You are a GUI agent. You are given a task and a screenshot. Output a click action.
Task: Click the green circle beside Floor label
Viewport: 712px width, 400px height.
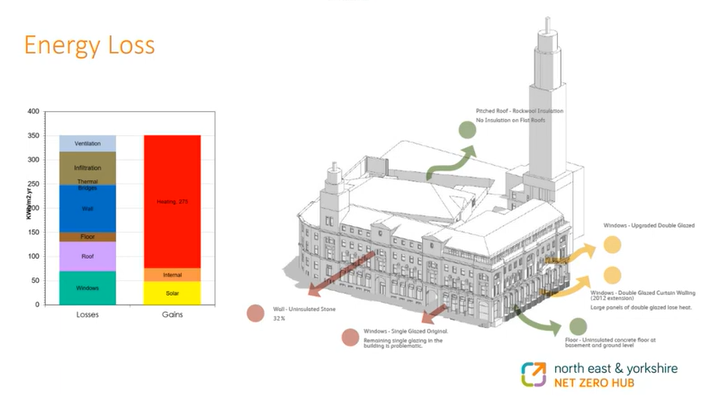pyautogui.click(x=577, y=326)
